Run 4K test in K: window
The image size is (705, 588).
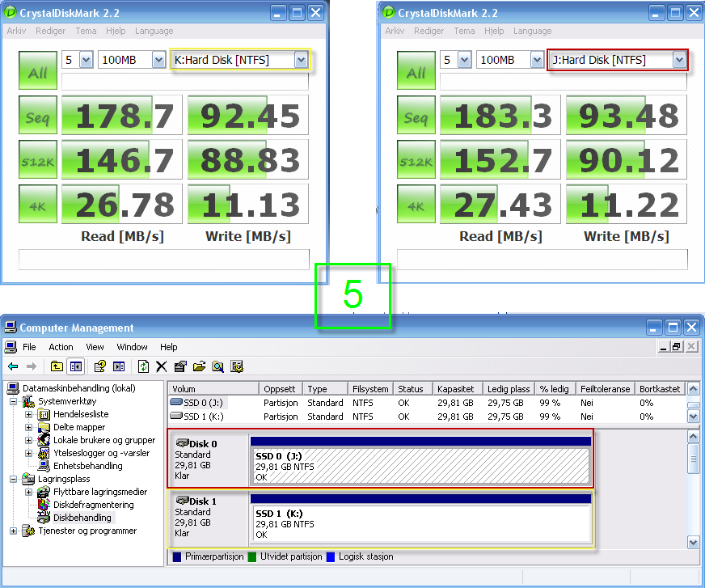tap(38, 204)
